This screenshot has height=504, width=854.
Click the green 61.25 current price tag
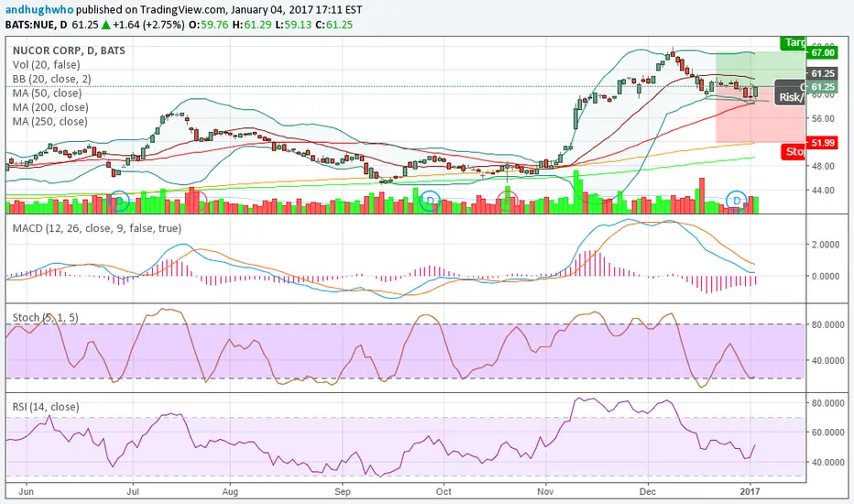823,87
